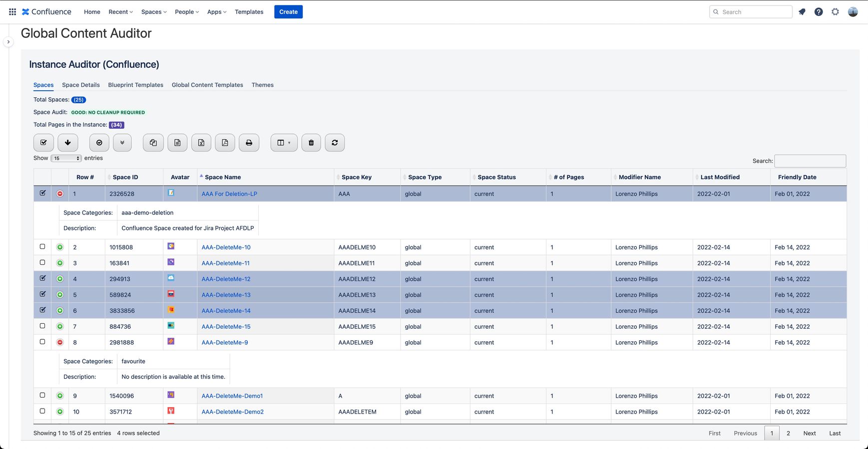Click the table Search filter field
Viewport: 868px width, 449px height.
click(x=810, y=161)
